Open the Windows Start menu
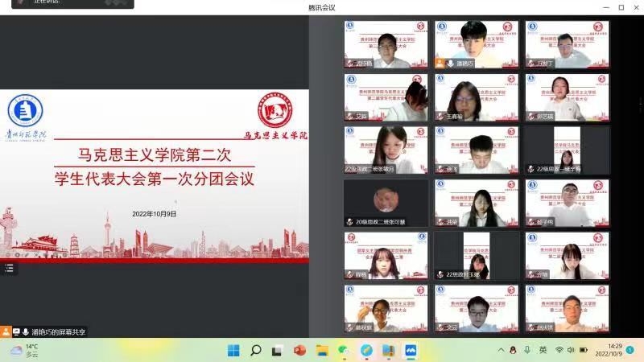 coord(233,351)
